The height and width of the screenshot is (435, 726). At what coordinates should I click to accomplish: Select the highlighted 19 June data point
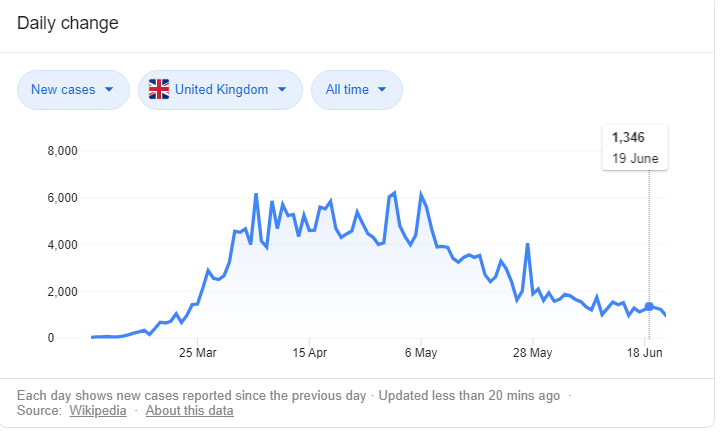(x=649, y=307)
